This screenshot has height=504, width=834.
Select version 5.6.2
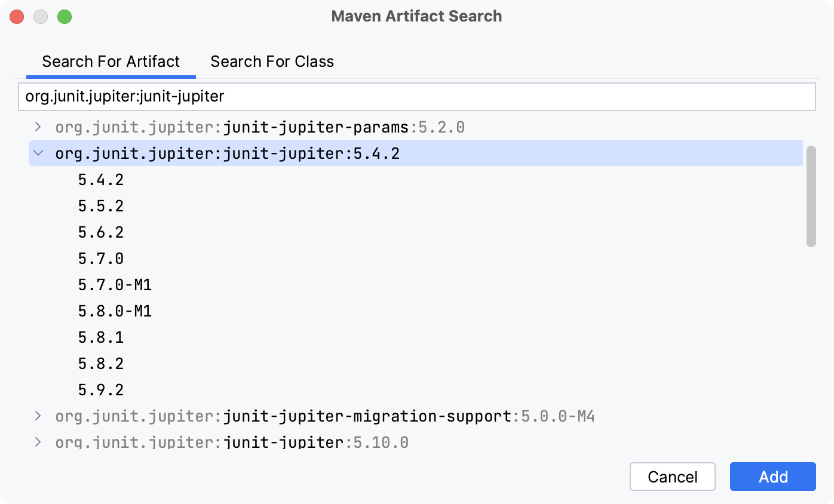(x=100, y=232)
